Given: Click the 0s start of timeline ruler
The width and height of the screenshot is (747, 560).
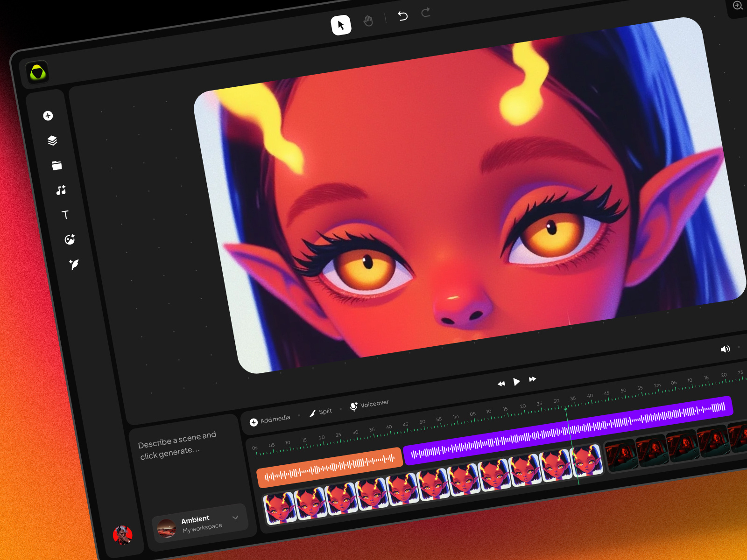Looking at the screenshot, I should click(x=255, y=448).
